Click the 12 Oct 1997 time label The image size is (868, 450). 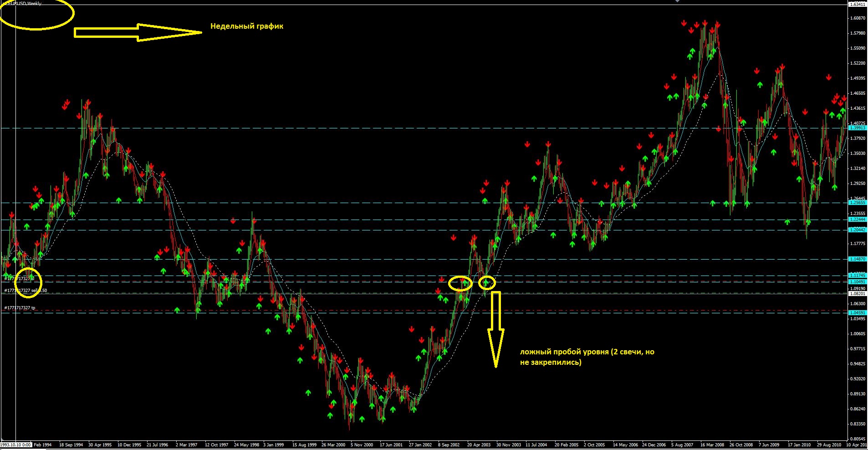click(x=217, y=445)
